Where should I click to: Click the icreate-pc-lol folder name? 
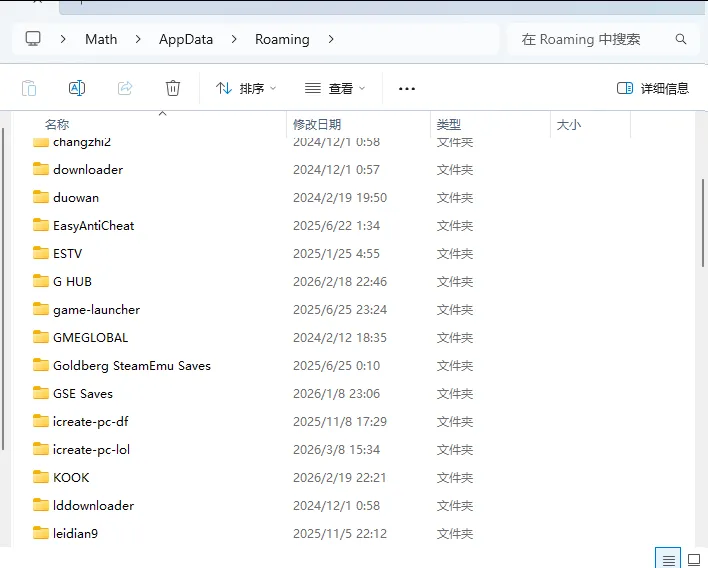point(92,450)
